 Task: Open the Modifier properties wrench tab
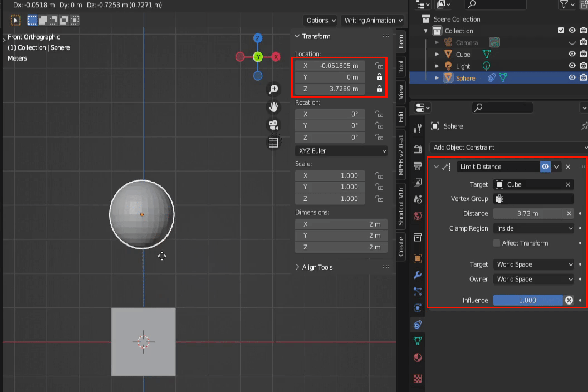coord(417,274)
